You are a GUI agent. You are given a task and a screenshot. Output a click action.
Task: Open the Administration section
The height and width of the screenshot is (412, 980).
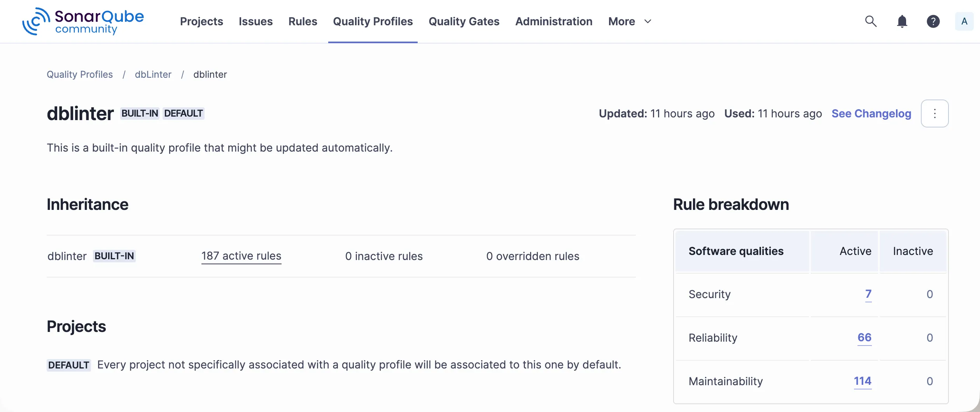pos(554,21)
